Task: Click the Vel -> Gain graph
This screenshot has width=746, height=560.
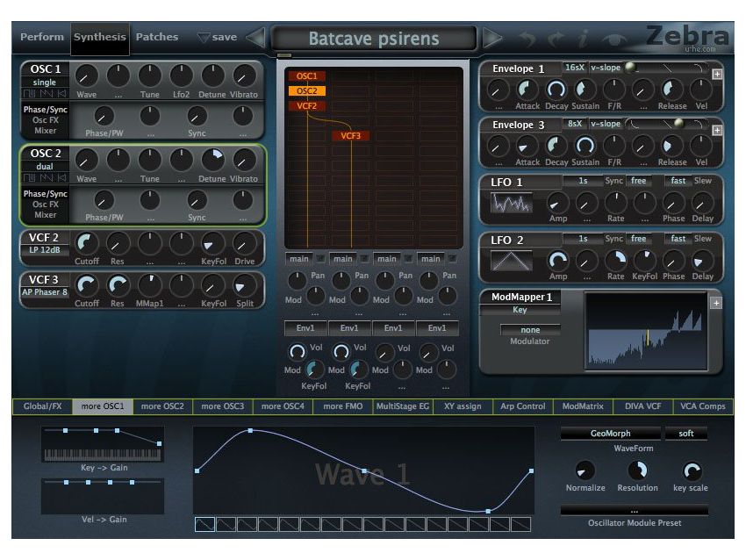Action: pyautogui.click(x=103, y=496)
